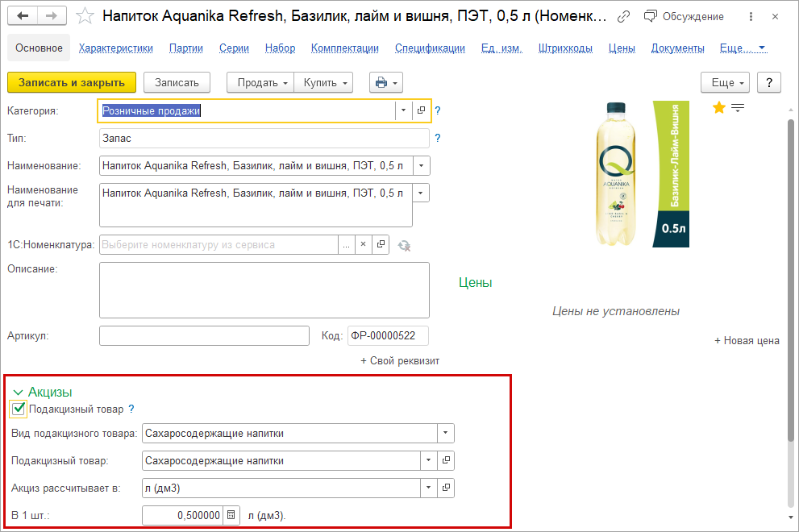Viewport: 799px width, 532px height.
Task: Expand the Акциз рассчитывает в dropdown
Action: point(429,488)
